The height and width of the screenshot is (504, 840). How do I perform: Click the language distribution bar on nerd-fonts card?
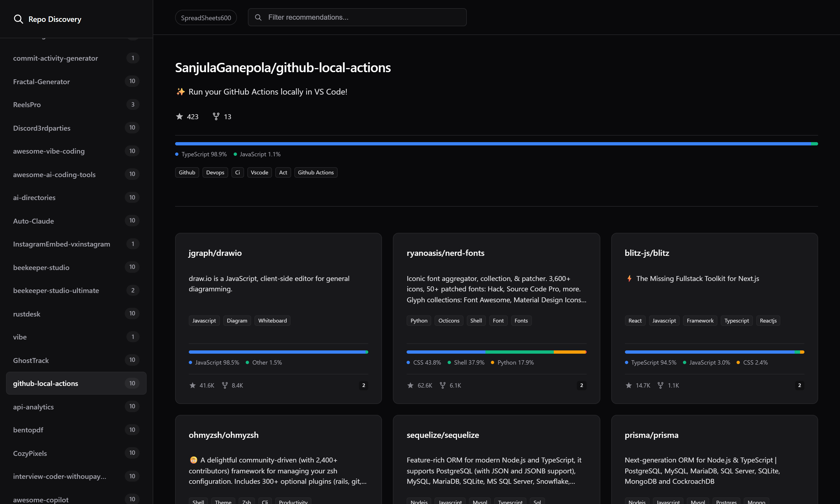pyautogui.click(x=496, y=352)
